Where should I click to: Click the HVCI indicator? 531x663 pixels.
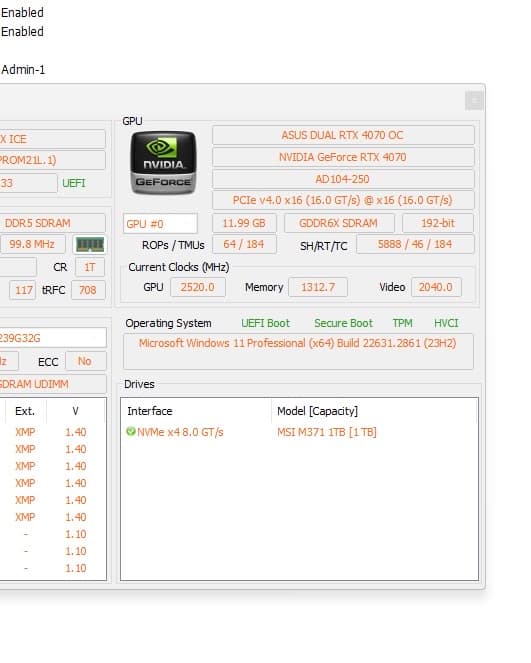446,323
